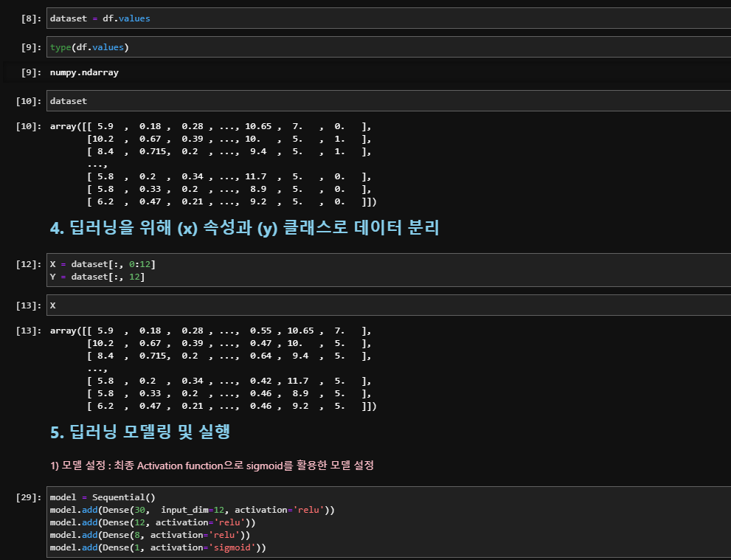731x560 pixels.
Task: Click heading '5. 딥러닝 모델링 및 실행'
Action: click(x=140, y=432)
